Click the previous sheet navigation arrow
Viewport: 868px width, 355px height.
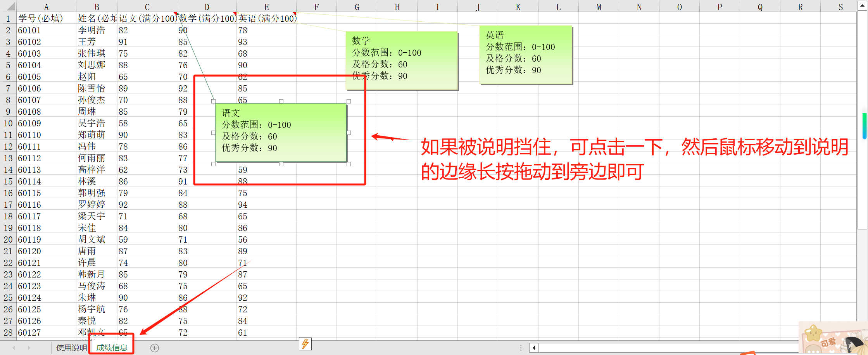(13, 348)
